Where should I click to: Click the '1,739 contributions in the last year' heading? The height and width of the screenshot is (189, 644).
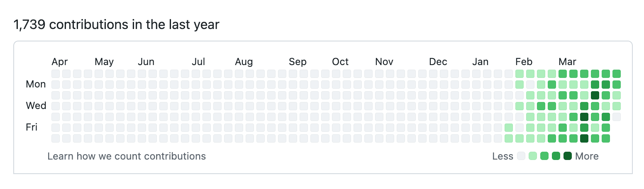coord(116,25)
